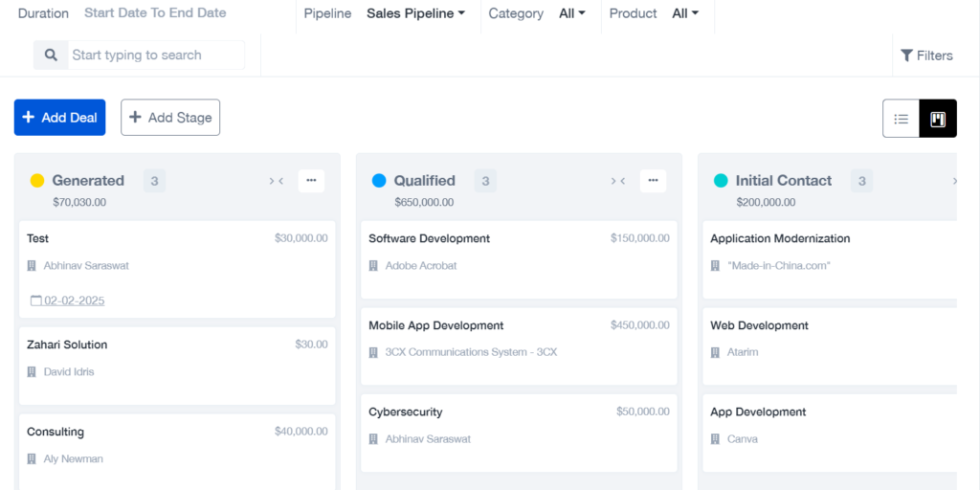980x490 pixels.
Task: Collapse the Qualified stage column
Action: [618, 181]
